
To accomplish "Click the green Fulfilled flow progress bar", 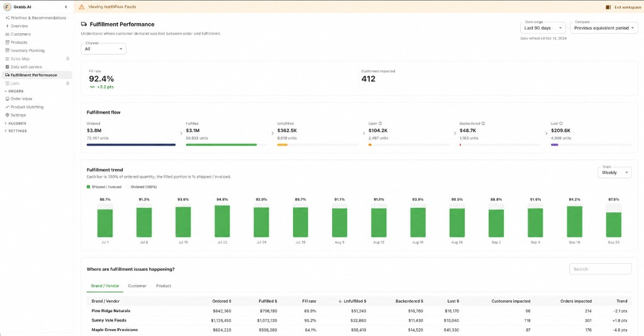I will pos(221,145).
